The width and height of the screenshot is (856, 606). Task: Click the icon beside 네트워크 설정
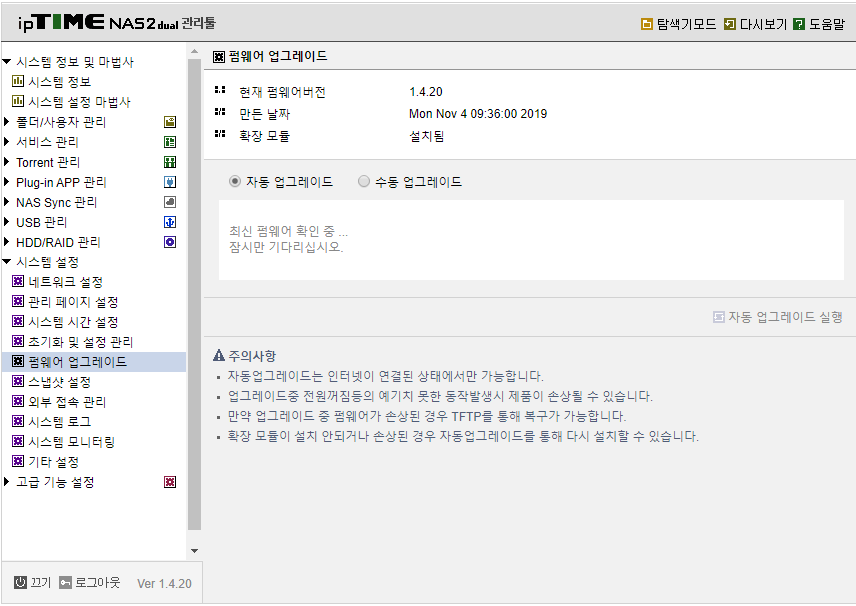pyautogui.click(x=18, y=282)
